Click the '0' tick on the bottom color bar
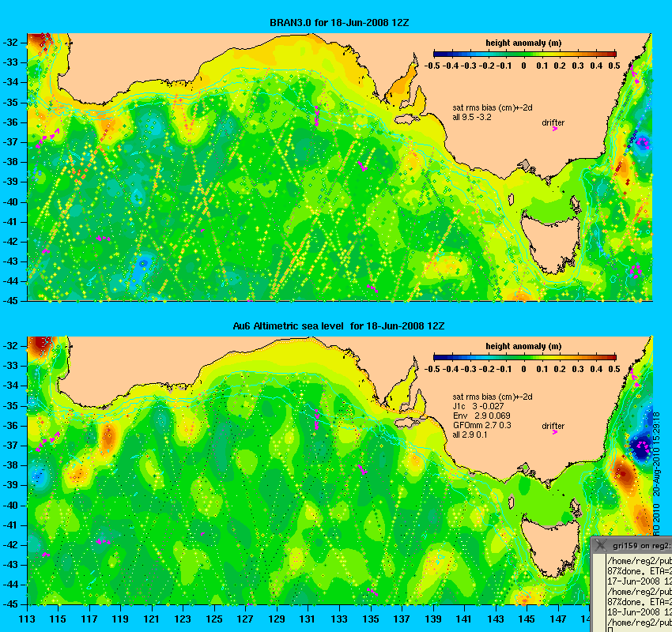 point(523,369)
